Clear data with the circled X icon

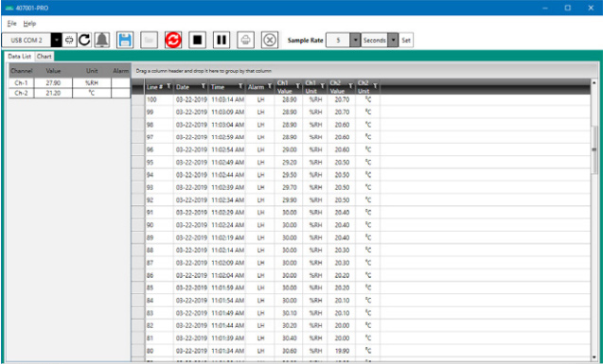270,40
